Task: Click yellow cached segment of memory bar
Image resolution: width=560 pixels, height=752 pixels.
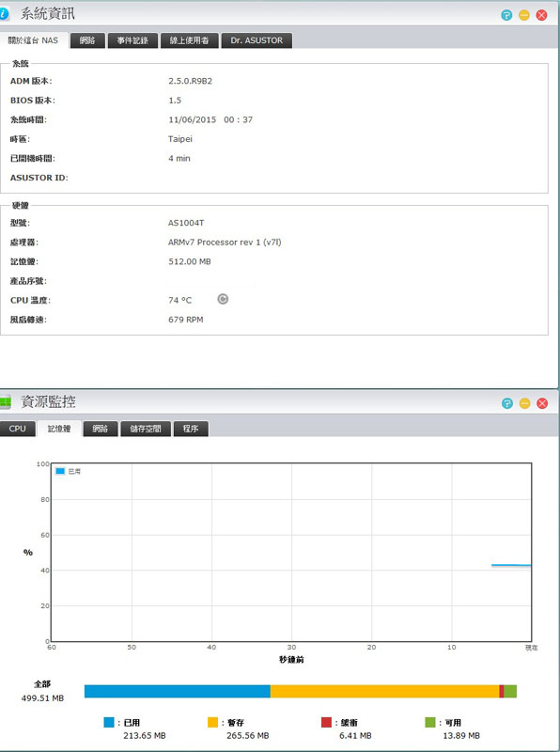Action: [x=384, y=691]
